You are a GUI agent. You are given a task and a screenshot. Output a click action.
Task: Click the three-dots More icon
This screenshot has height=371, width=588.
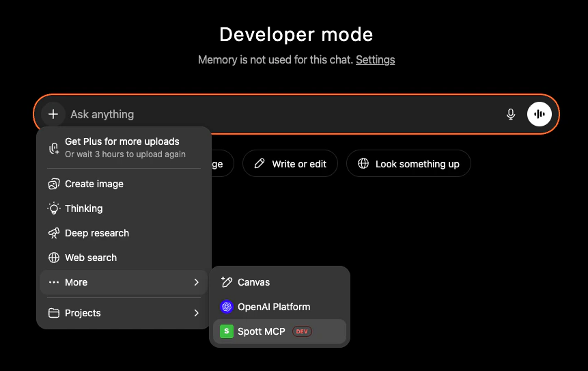pyautogui.click(x=54, y=282)
